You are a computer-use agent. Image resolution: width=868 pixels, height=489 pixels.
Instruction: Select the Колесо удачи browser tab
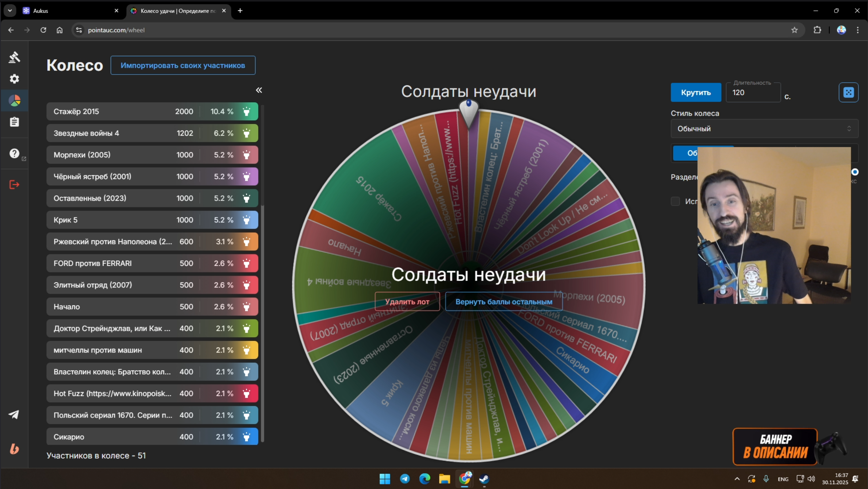coord(175,11)
